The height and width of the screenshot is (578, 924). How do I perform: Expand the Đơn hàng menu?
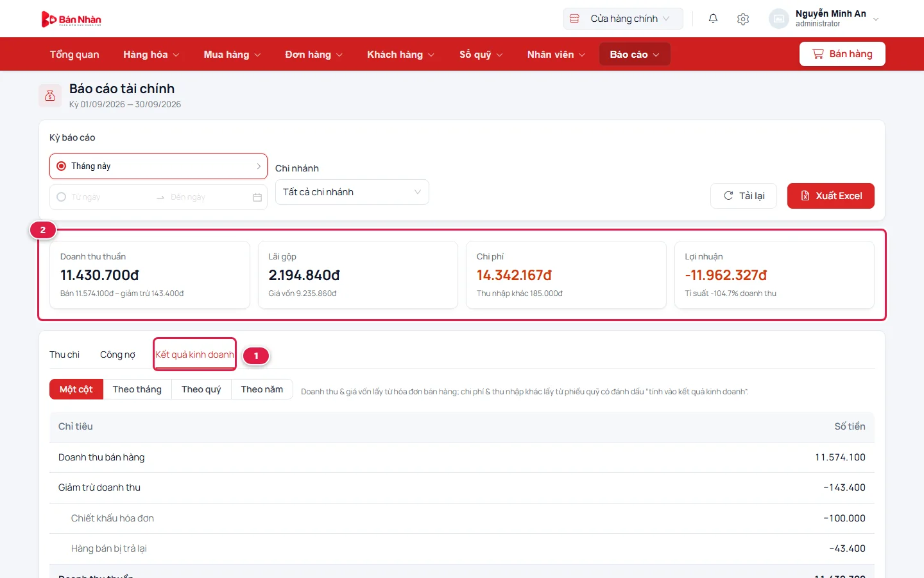coord(314,55)
